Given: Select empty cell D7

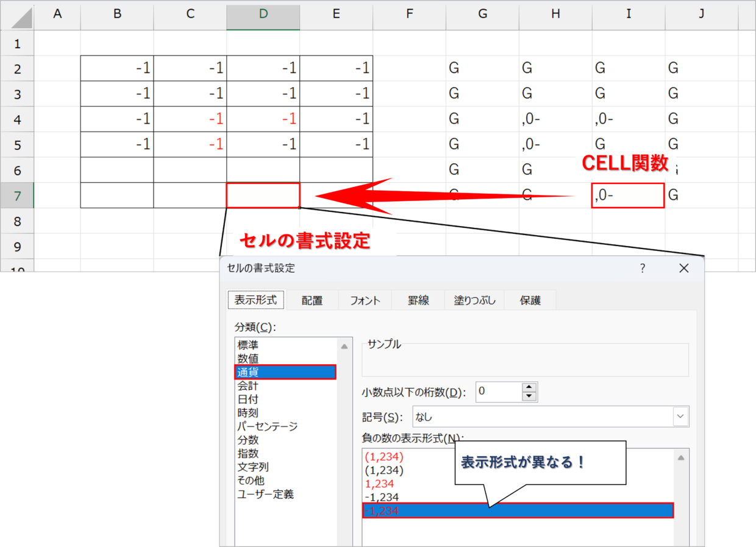Looking at the screenshot, I should pyautogui.click(x=263, y=196).
